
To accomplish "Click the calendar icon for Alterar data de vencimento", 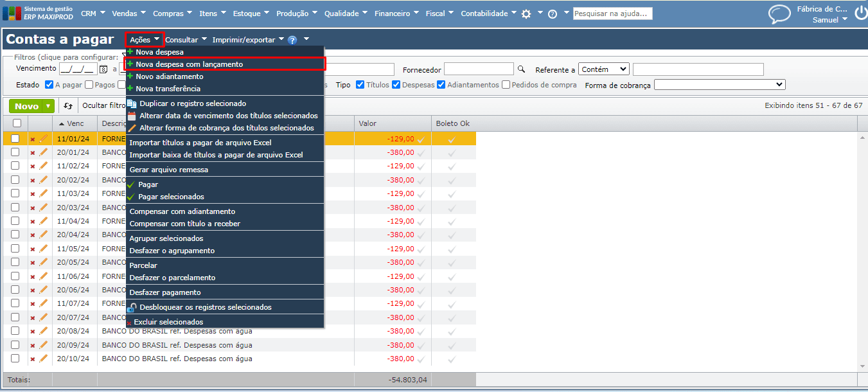I will 132,116.
